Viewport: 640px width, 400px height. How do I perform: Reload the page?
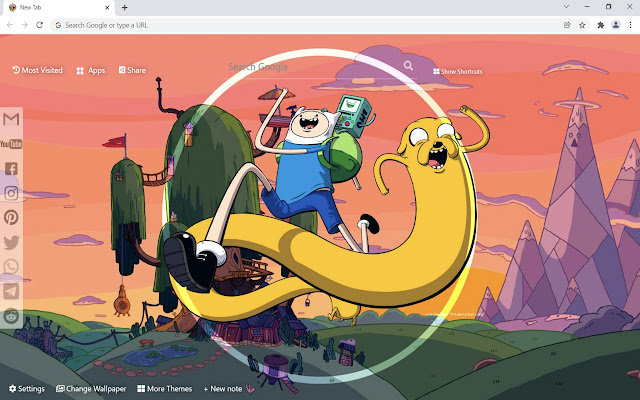(39, 25)
